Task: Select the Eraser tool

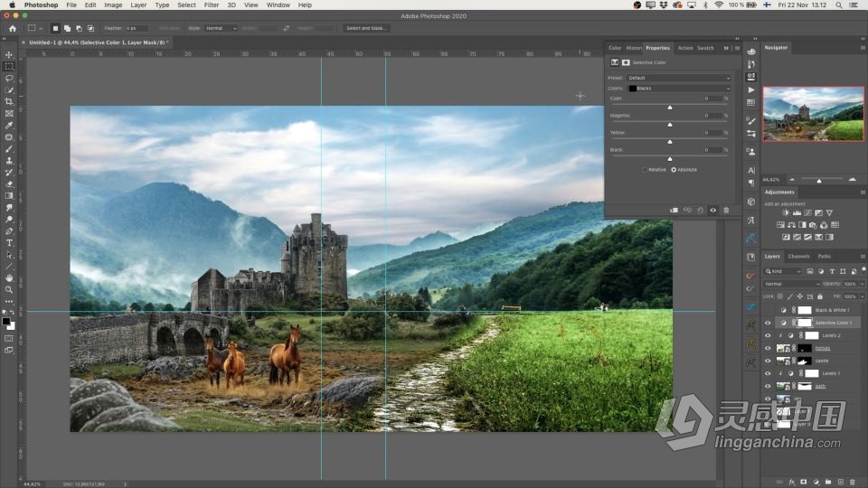Action: pyautogui.click(x=9, y=184)
